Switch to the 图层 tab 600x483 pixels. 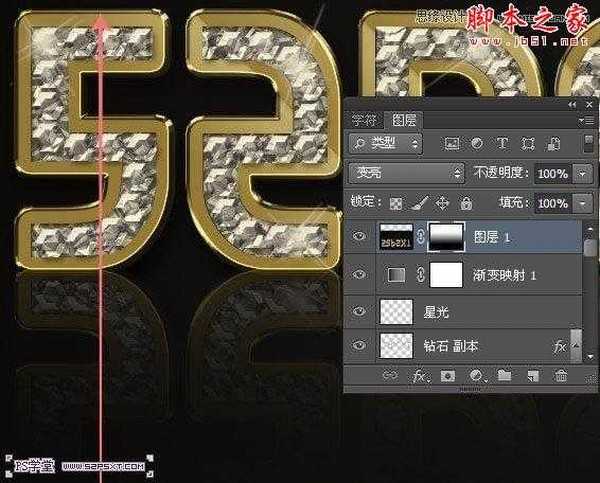click(x=404, y=121)
